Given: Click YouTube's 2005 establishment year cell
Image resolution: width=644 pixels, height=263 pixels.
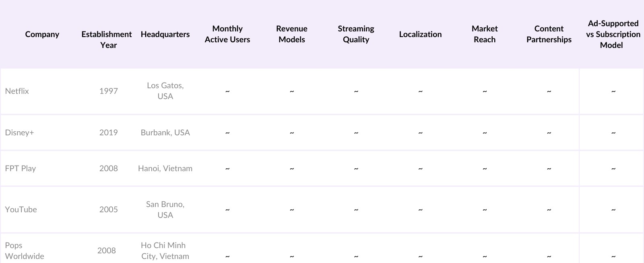Looking at the screenshot, I should 109,209.
